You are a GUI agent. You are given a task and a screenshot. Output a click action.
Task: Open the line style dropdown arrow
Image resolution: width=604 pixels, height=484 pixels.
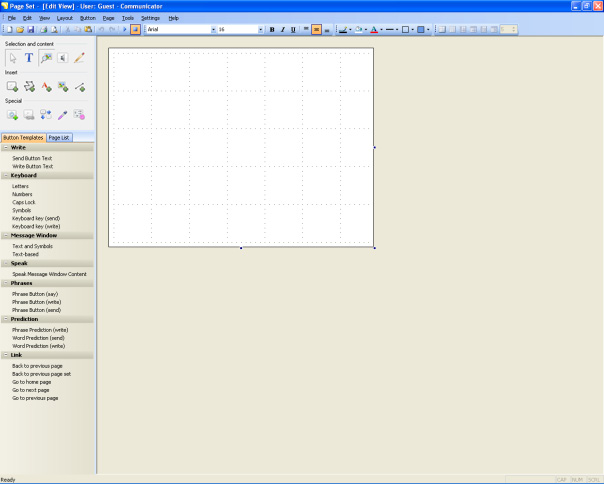tap(397, 29)
